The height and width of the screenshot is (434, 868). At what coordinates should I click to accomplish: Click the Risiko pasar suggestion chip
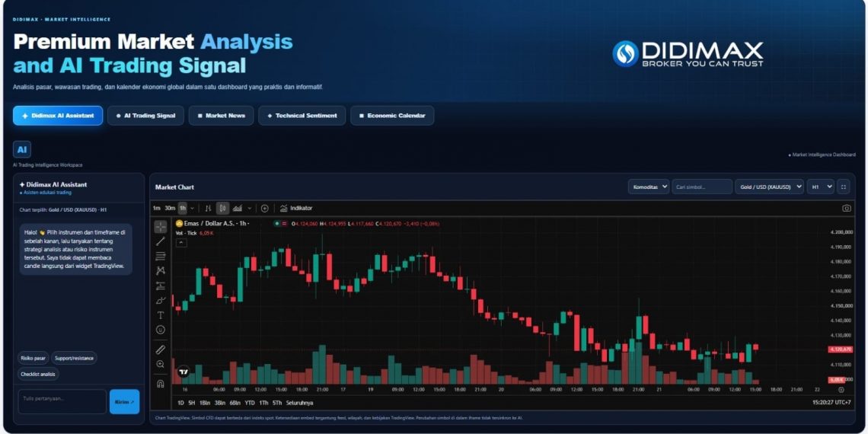click(x=34, y=358)
